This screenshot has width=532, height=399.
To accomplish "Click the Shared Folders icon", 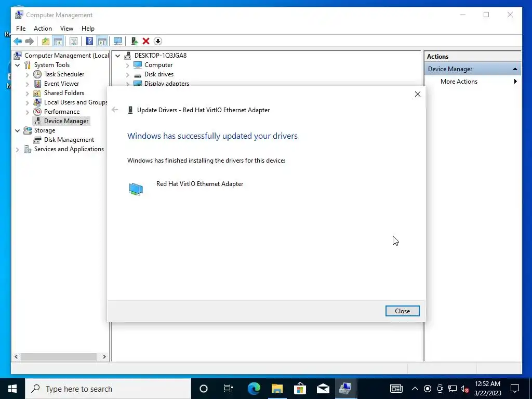I will click(37, 93).
